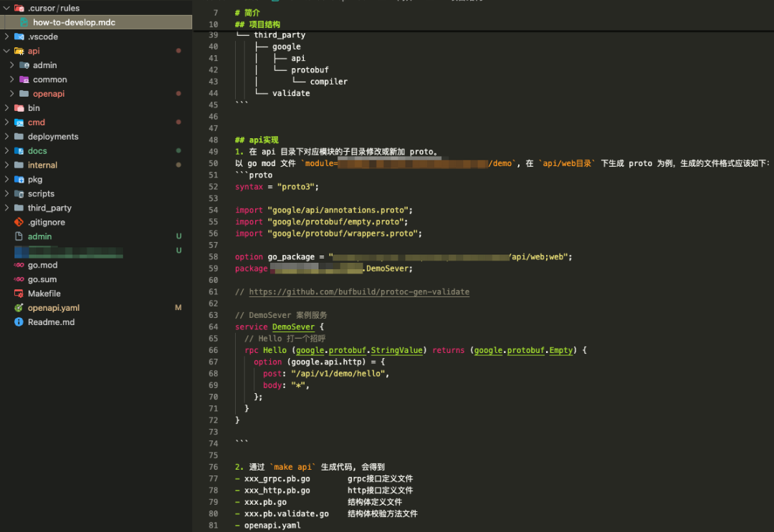Image resolution: width=774 pixels, height=532 pixels.
Task: Click the xxx_grpc.pb.go list item
Action: (x=277, y=479)
